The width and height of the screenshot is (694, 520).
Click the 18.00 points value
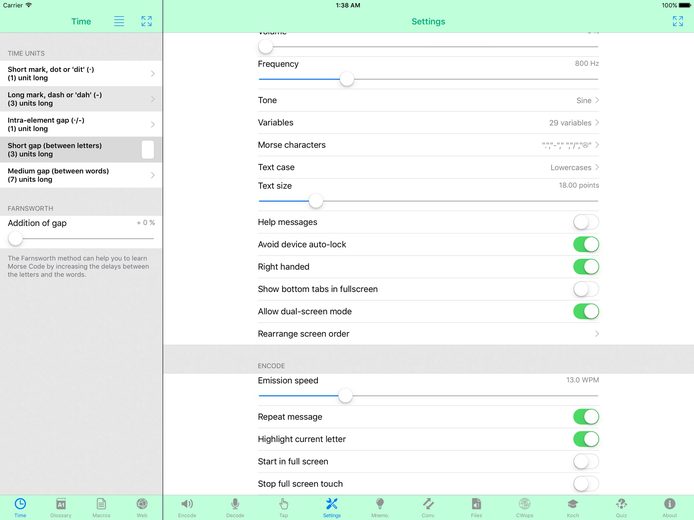coord(578,185)
